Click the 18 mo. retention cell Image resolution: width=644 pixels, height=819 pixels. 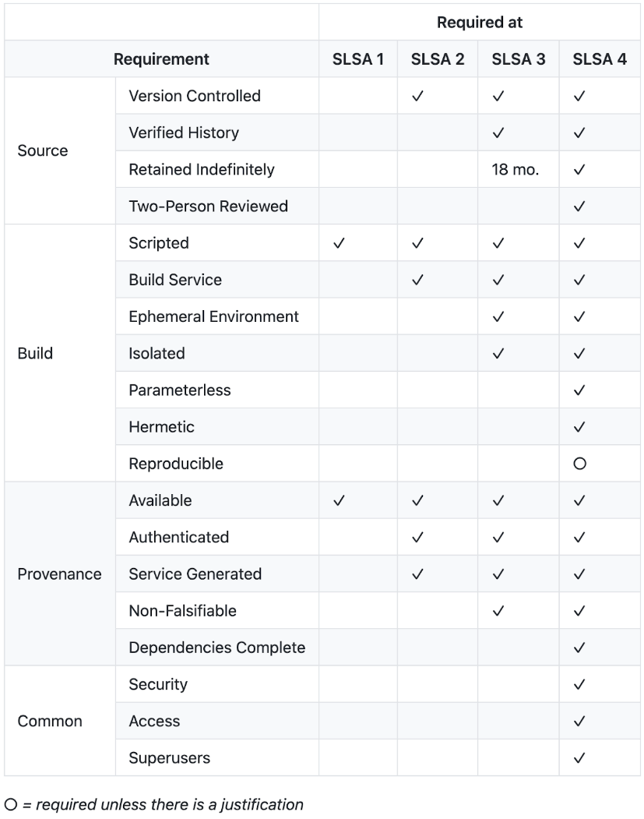[x=515, y=170]
